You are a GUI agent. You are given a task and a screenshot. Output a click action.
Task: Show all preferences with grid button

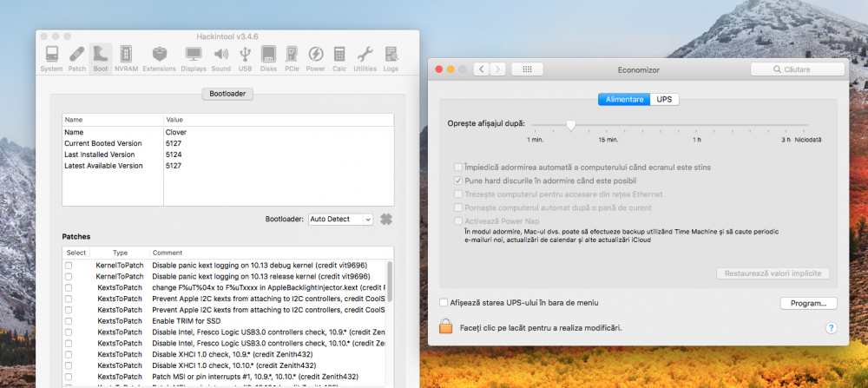pyautogui.click(x=527, y=69)
